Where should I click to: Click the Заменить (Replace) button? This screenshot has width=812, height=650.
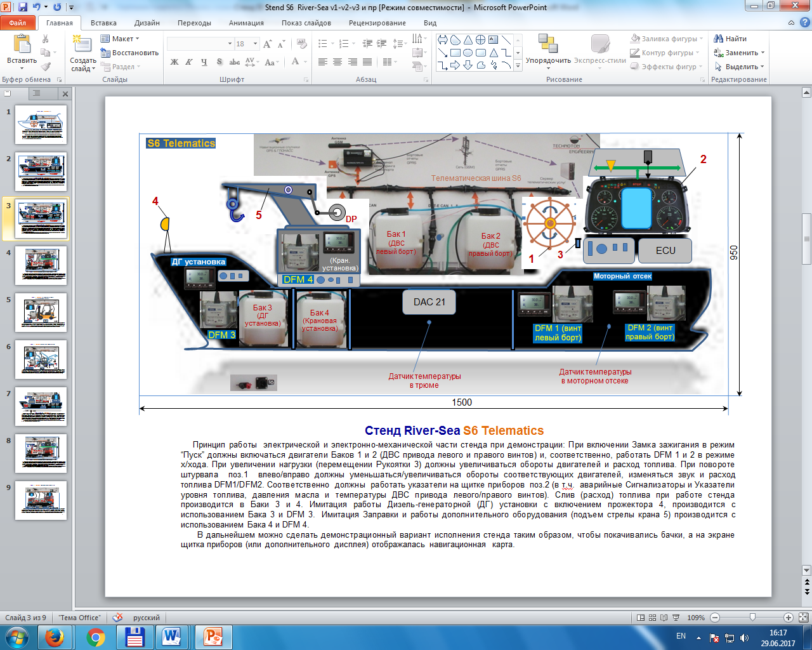coord(740,53)
